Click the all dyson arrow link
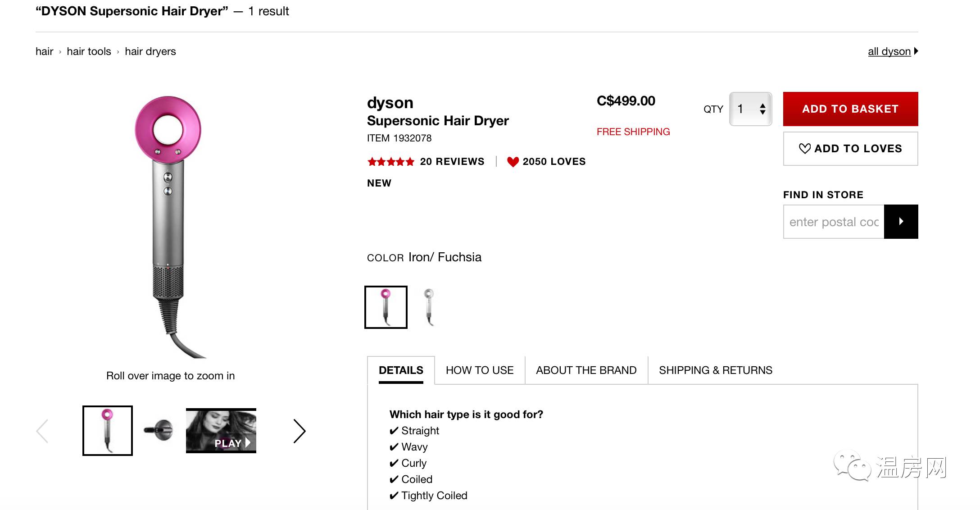This screenshot has width=980, height=510. [892, 51]
